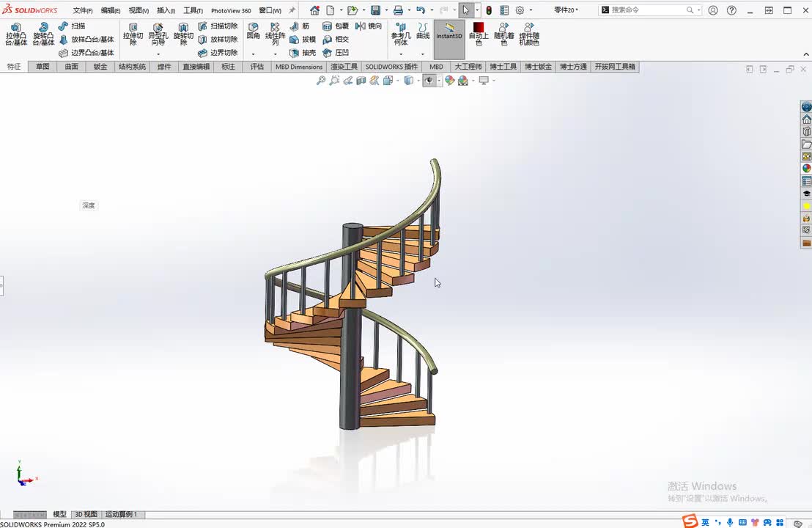
Task: Open the section view tool
Action: 361,81
